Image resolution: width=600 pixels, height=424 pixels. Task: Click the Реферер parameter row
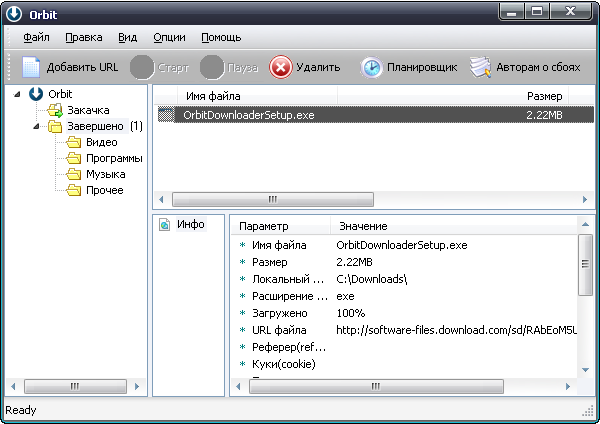click(x=405, y=347)
